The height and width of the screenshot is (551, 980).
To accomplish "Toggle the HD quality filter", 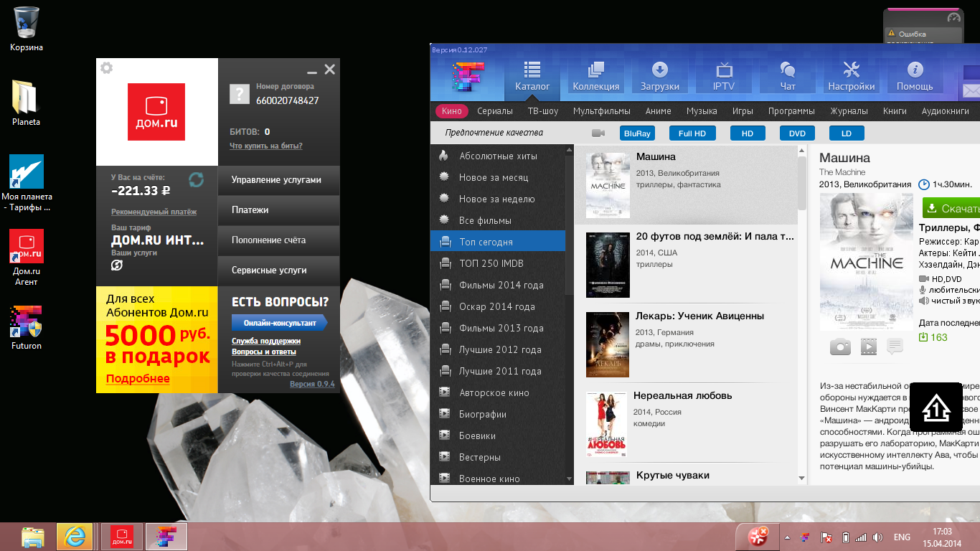I will pos(747,133).
